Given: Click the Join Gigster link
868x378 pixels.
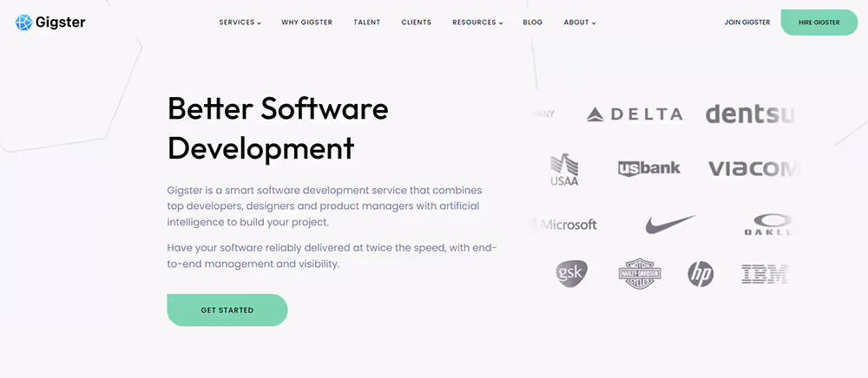Looking at the screenshot, I should tap(747, 23).
